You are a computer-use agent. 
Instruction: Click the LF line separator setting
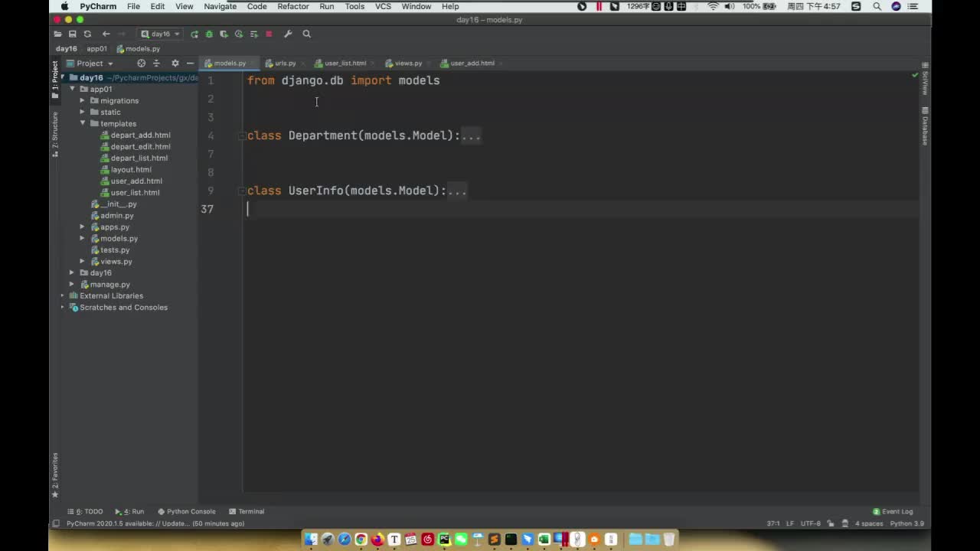pos(790,523)
